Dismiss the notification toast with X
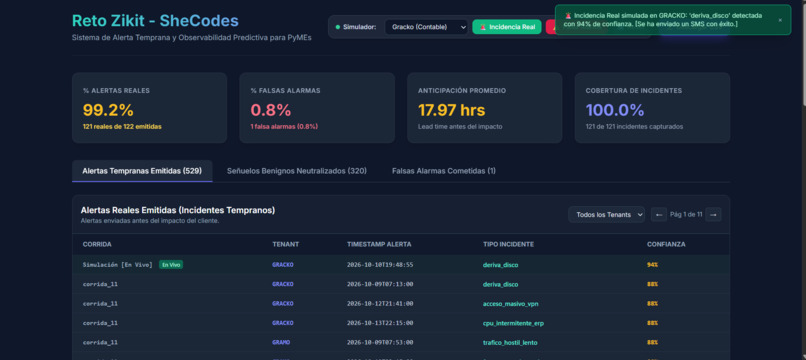 pos(780,20)
